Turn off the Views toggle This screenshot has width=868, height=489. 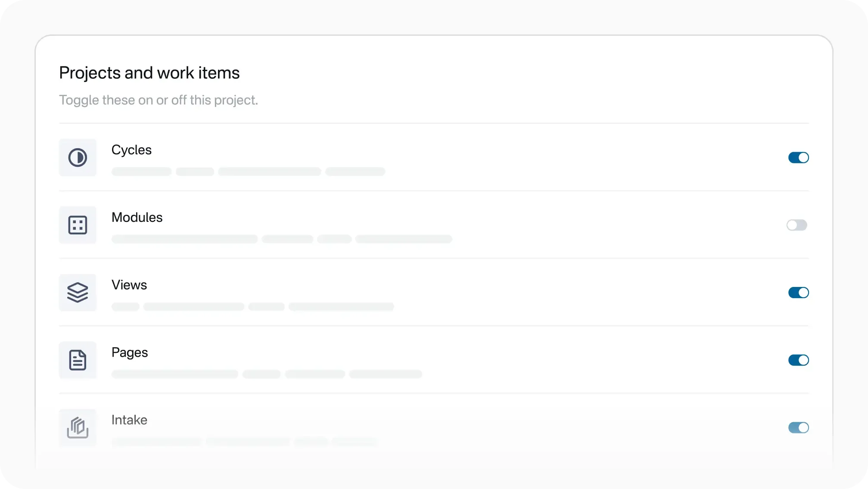[x=798, y=293]
